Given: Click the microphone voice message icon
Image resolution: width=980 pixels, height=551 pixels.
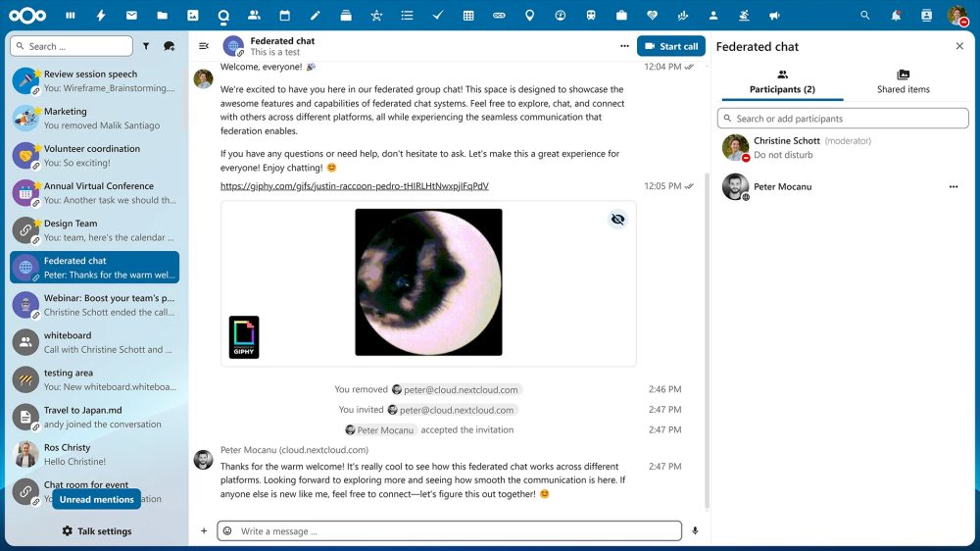Looking at the screenshot, I should (695, 531).
